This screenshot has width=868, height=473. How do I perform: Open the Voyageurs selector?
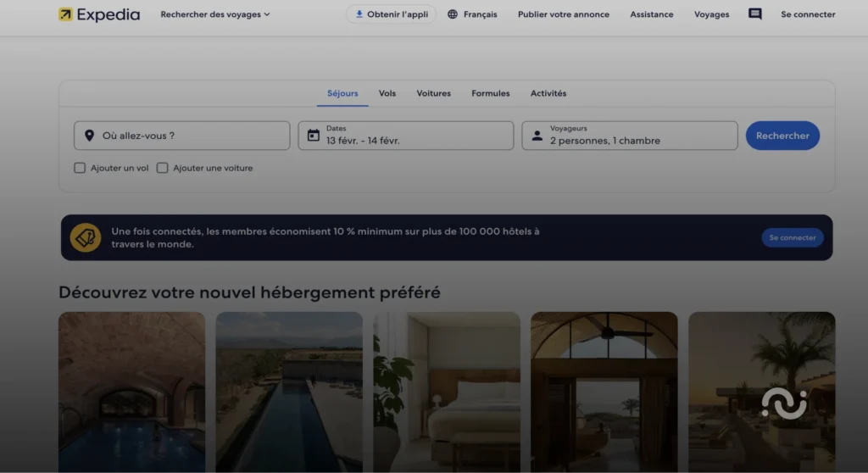630,136
